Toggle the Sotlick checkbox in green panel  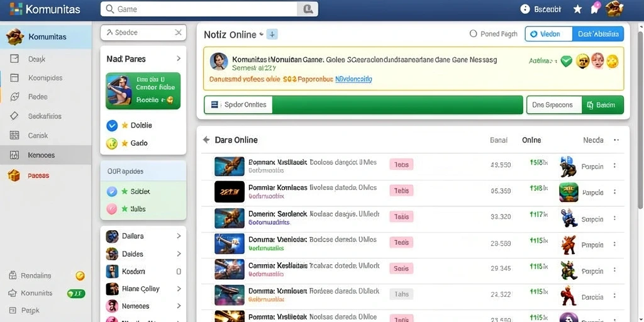click(112, 191)
